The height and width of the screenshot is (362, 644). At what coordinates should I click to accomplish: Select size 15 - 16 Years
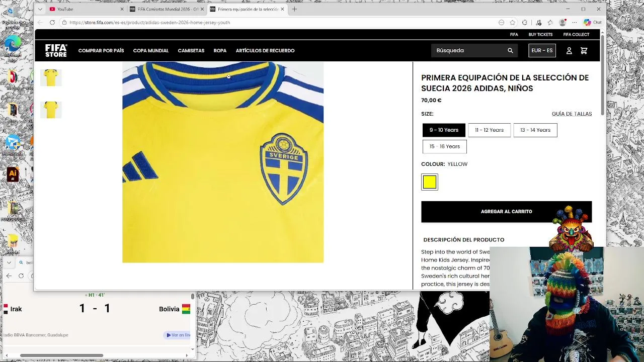coord(445,147)
